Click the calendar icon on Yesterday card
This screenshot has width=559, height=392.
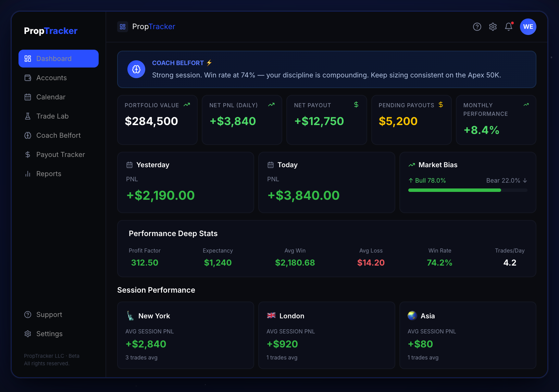[x=130, y=164]
